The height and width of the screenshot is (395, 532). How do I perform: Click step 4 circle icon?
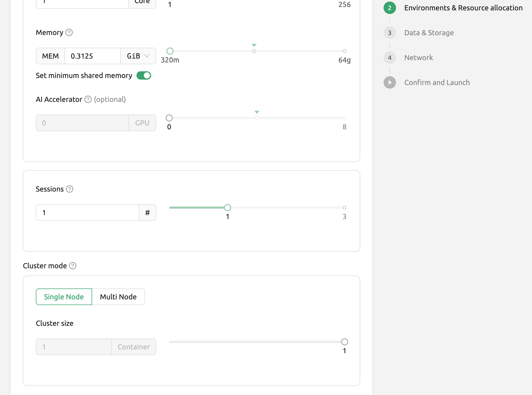coord(390,58)
